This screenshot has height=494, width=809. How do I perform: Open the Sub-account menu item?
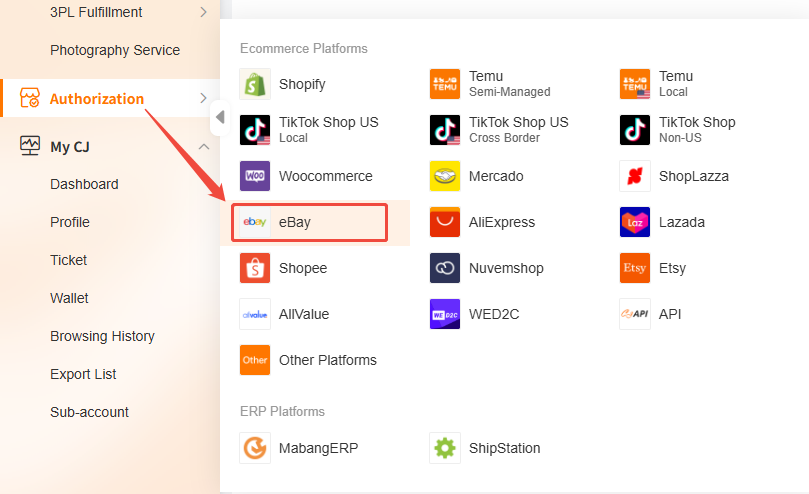[x=89, y=412]
